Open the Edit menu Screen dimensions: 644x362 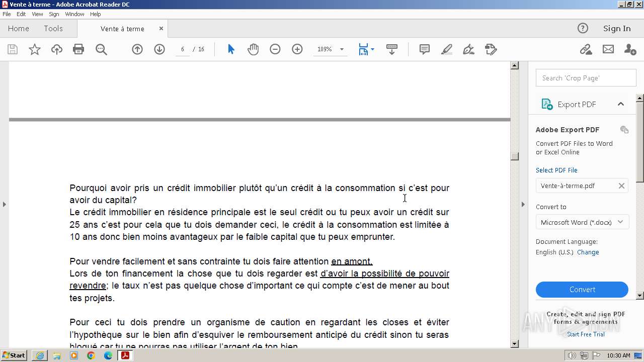21,14
